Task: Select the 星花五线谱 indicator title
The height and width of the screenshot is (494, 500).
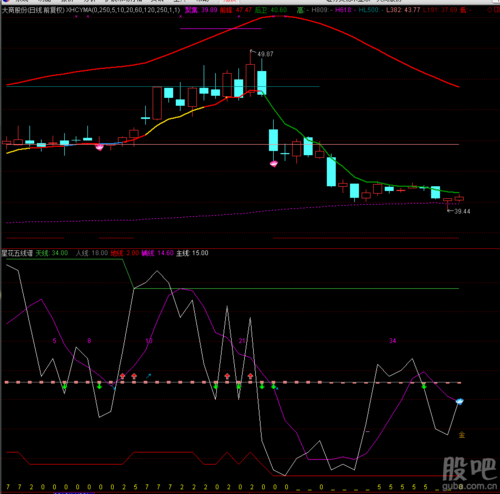Action: [17, 253]
